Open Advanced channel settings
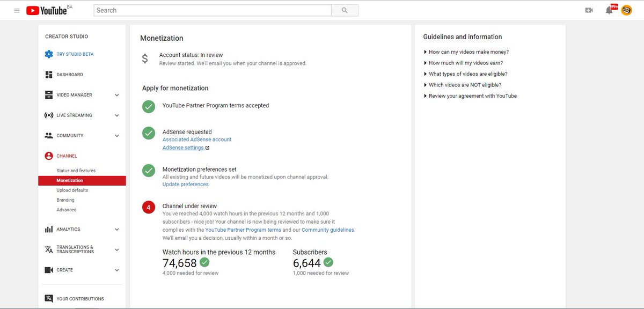 pyautogui.click(x=67, y=210)
